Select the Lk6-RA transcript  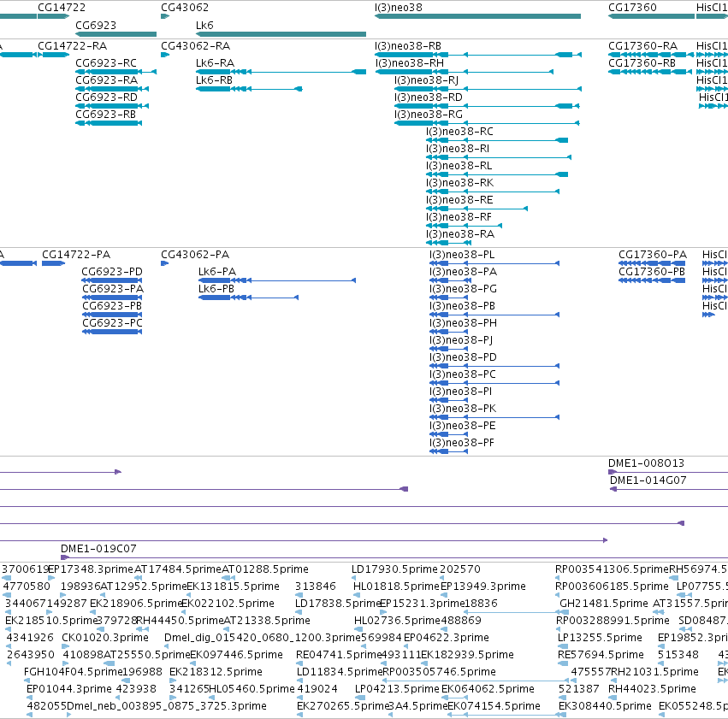(215, 63)
